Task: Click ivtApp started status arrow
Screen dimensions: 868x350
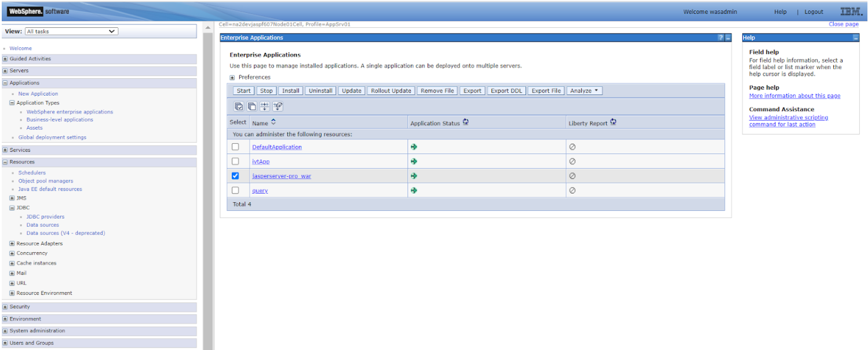Action: point(414,162)
